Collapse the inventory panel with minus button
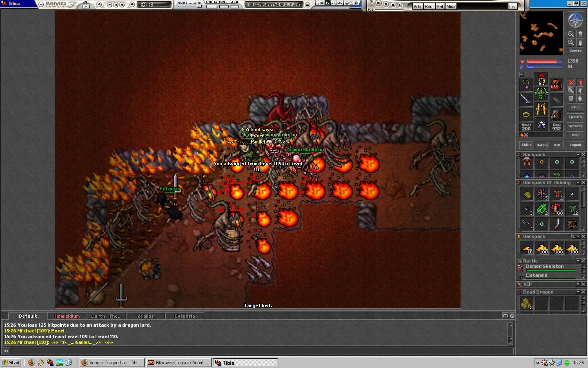The width and height of the screenshot is (588, 368). point(521,74)
